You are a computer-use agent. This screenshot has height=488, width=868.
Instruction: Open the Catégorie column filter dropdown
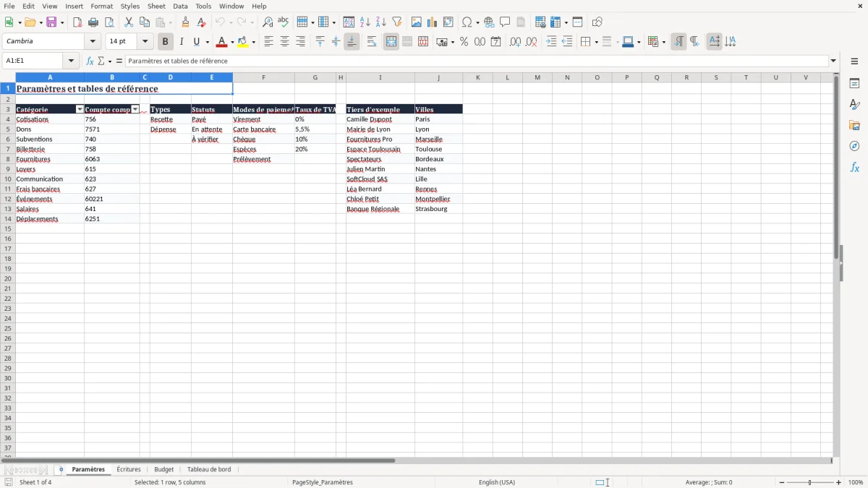pyautogui.click(x=80, y=109)
